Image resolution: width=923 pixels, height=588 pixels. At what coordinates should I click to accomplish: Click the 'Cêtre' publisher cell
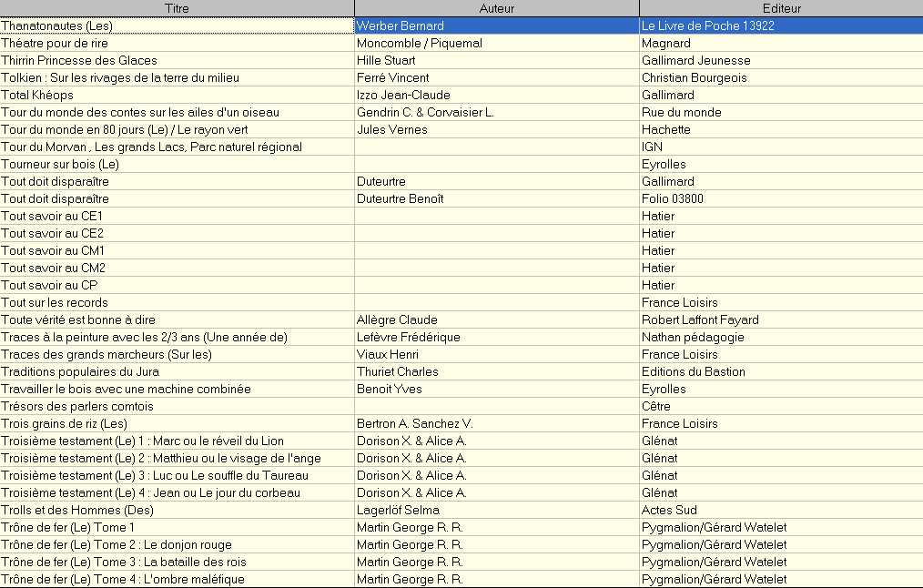pyautogui.click(x=781, y=407)
